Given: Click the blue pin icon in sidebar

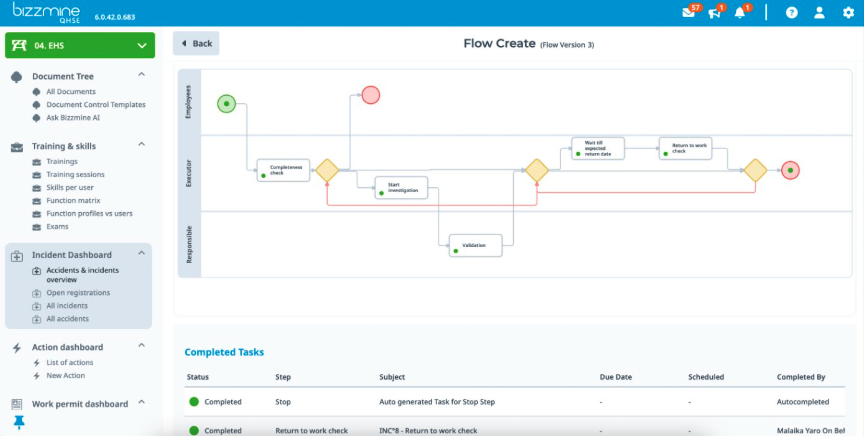Looking at the screenshot, I should coord(18,422).
